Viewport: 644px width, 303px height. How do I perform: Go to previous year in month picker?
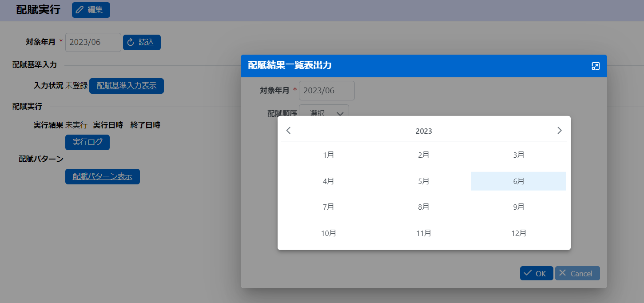pos(289,131)
